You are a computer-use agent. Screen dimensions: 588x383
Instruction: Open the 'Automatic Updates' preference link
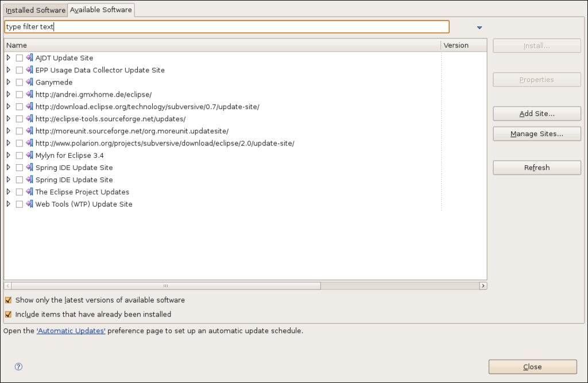pyautogui.click(x=71, y=331)
